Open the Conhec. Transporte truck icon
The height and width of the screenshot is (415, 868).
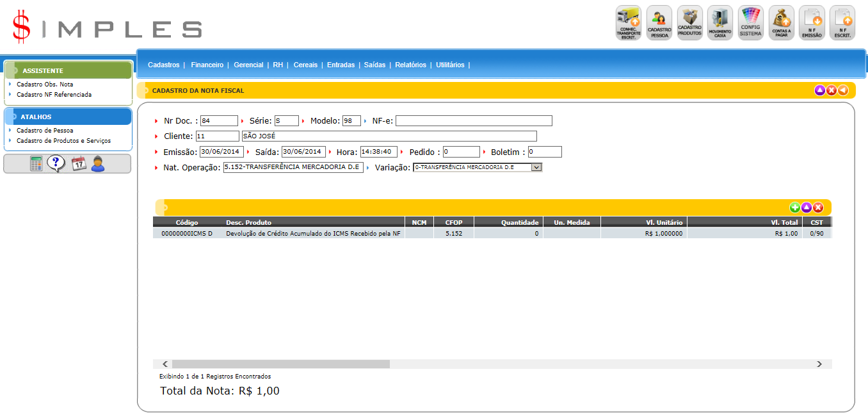click(628, 23)
